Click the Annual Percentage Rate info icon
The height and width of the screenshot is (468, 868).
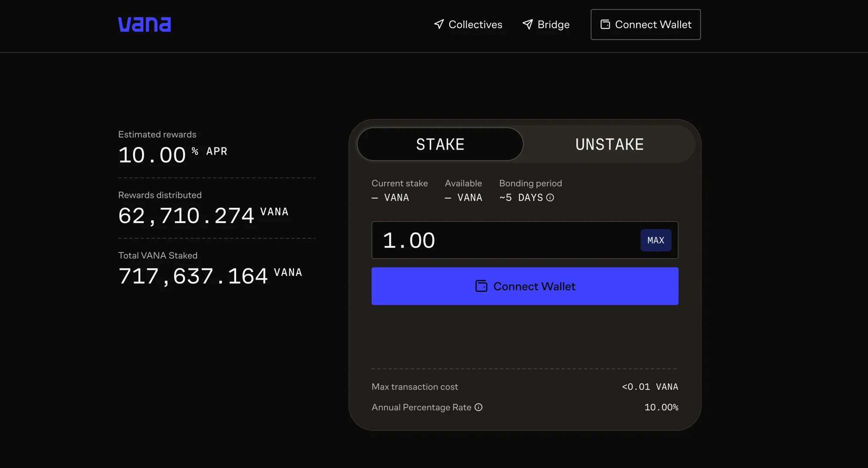(x=478, y=407)
